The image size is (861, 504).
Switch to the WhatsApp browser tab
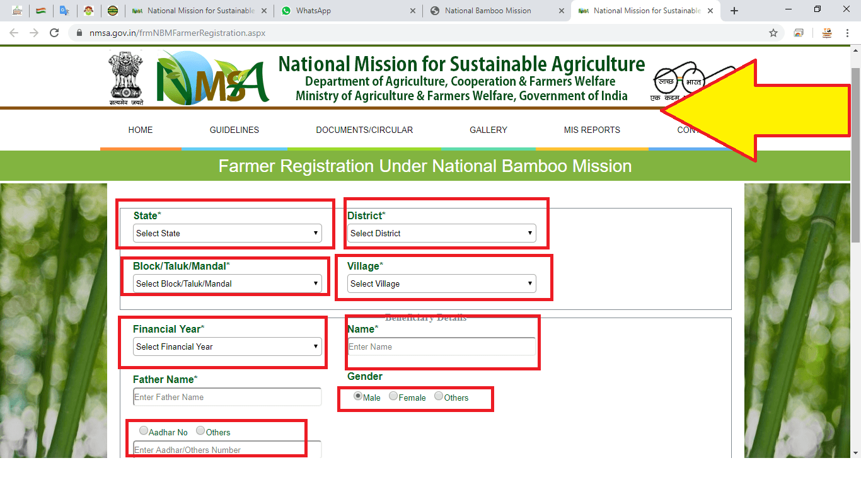(x=348, y=11)
